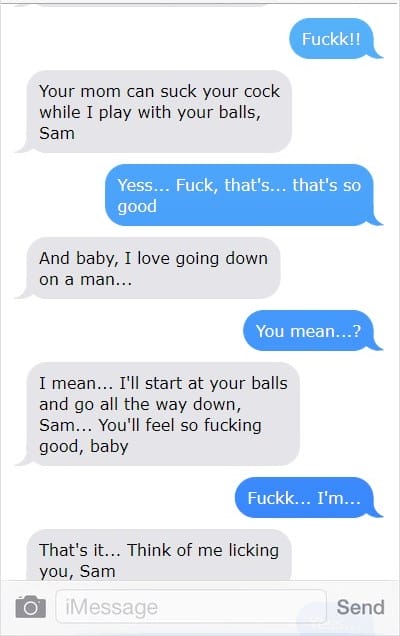Tap the gray bubble starting 'And baby'
400x636 pixels.
(150, 268)
